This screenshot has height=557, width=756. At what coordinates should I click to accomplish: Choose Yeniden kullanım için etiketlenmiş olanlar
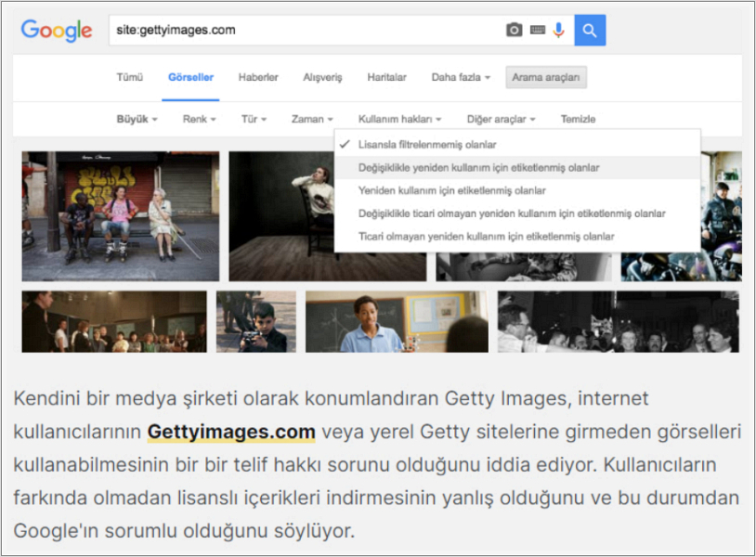517,190
